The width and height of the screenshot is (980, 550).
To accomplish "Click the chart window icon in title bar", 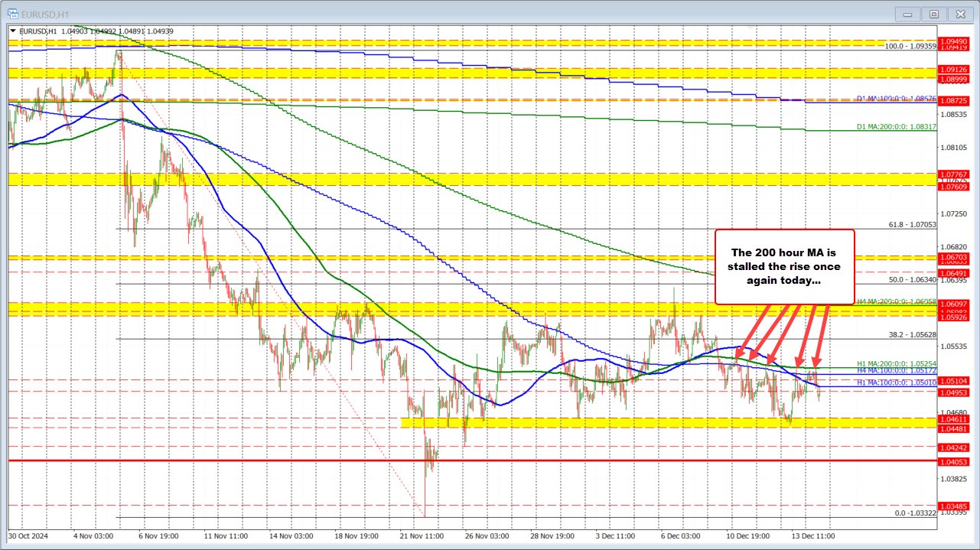I will (x=13, y=13).
